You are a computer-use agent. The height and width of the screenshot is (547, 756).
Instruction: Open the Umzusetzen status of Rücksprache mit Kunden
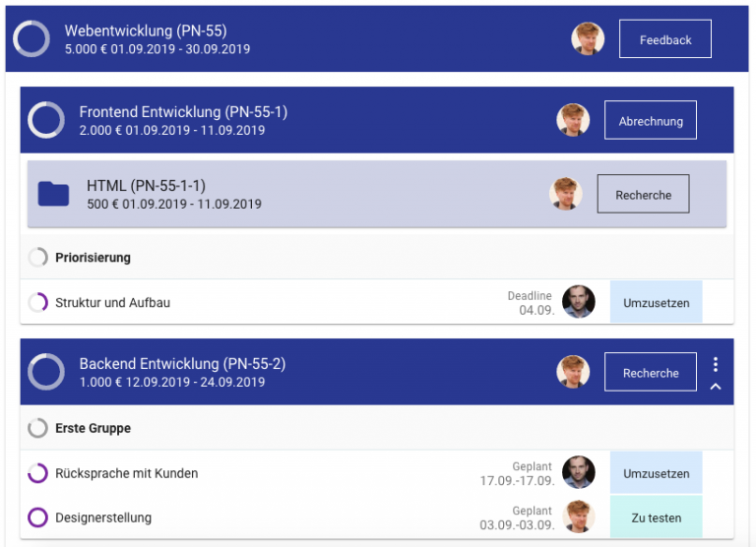coord(656,473)
